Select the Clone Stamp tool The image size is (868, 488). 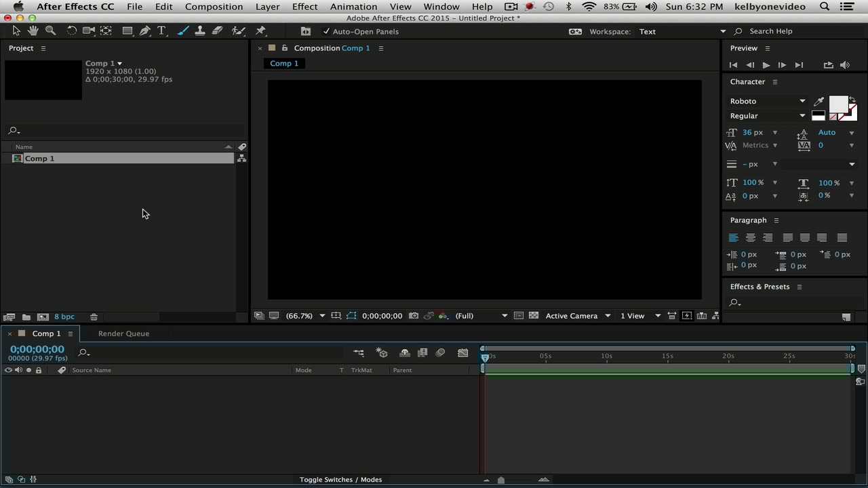click(x=200, y=30)
